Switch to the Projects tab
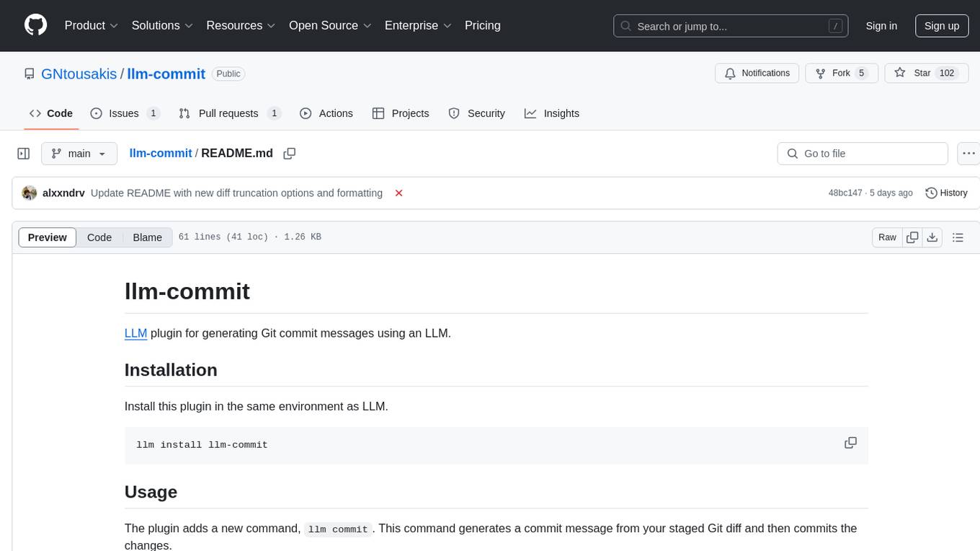 [x=401, y=113]
